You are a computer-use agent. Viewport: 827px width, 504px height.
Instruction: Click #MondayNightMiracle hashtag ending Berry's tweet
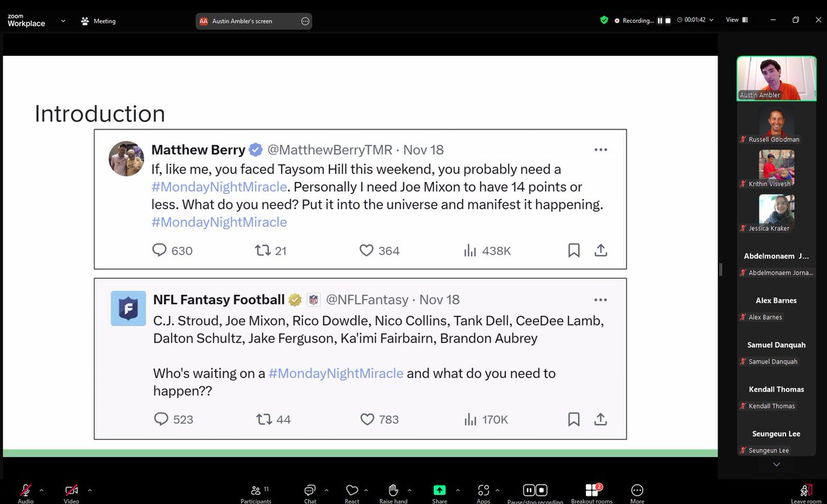(x=219, y=222)
